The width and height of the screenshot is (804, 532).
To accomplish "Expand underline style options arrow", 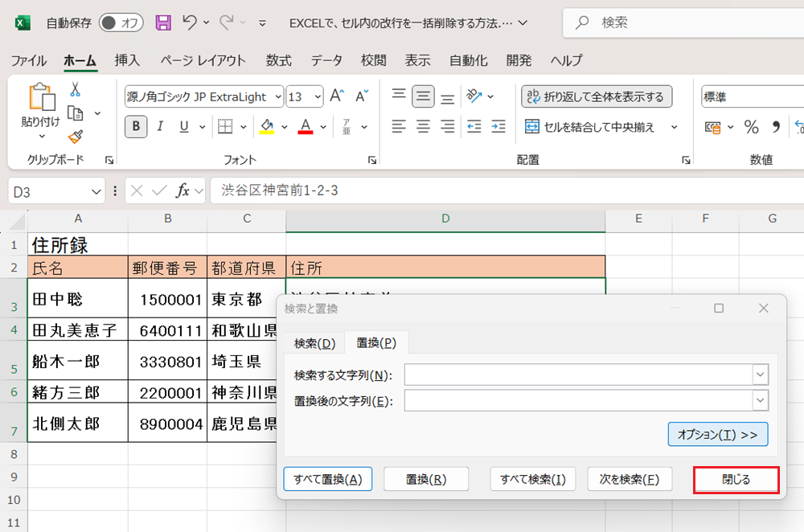I will pyautogui.click(x=203, y=127).
